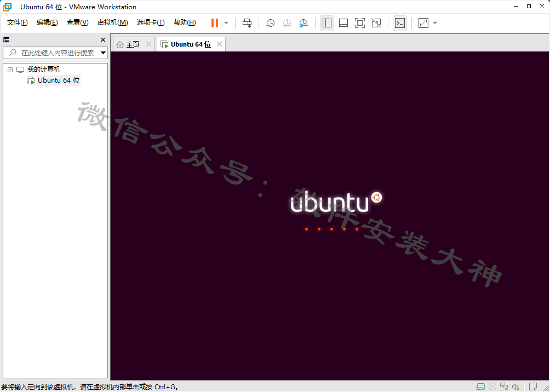Image resolution: width=550 pixels, height=392 pixels.
Task: Toggle the console view button
Action: tap(400, 23)
